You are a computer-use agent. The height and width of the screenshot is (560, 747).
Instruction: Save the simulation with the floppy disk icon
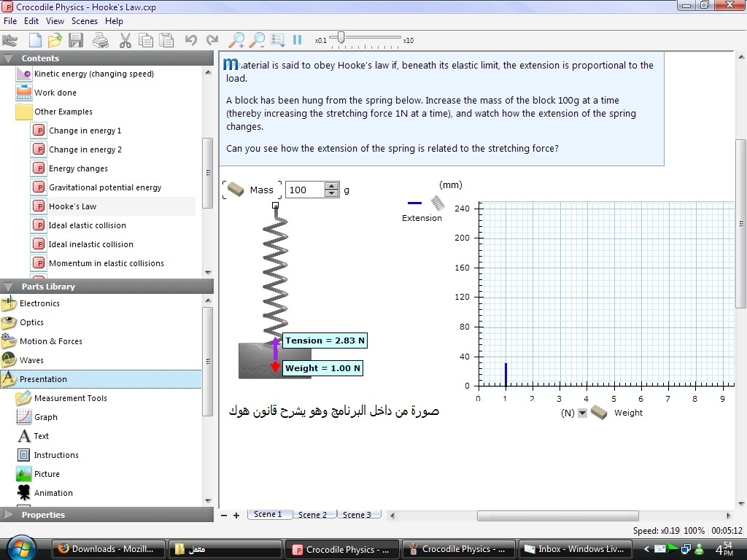76,41
